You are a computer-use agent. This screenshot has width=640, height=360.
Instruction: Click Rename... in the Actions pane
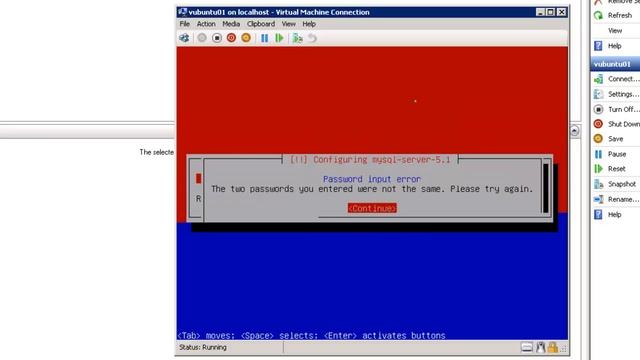624,199
